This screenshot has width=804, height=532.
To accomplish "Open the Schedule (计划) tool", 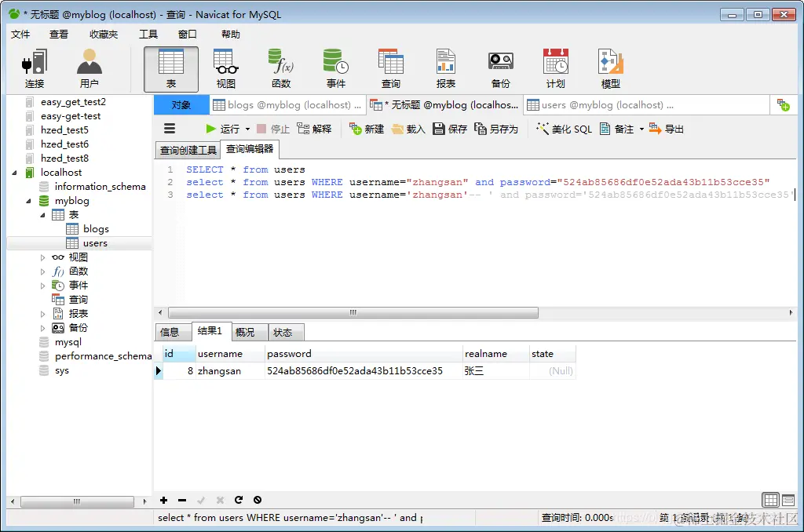I will pyautogui.click(x=555, y=69).
